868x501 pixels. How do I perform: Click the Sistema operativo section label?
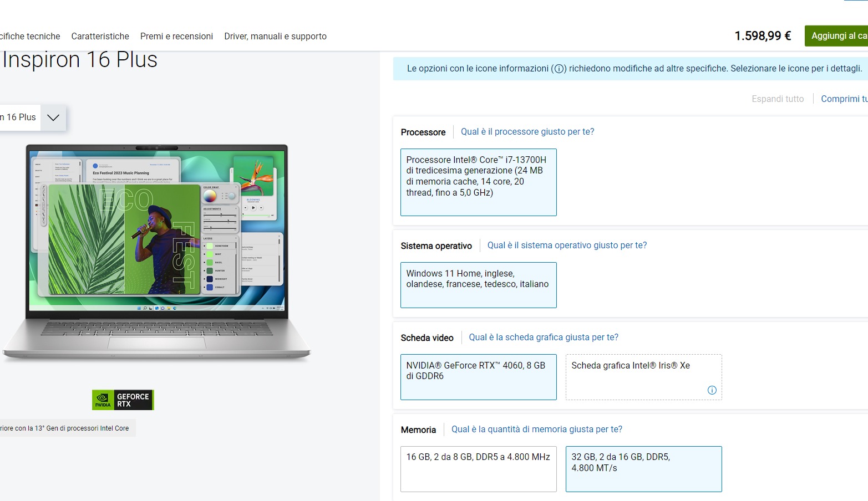click(436, 246)
